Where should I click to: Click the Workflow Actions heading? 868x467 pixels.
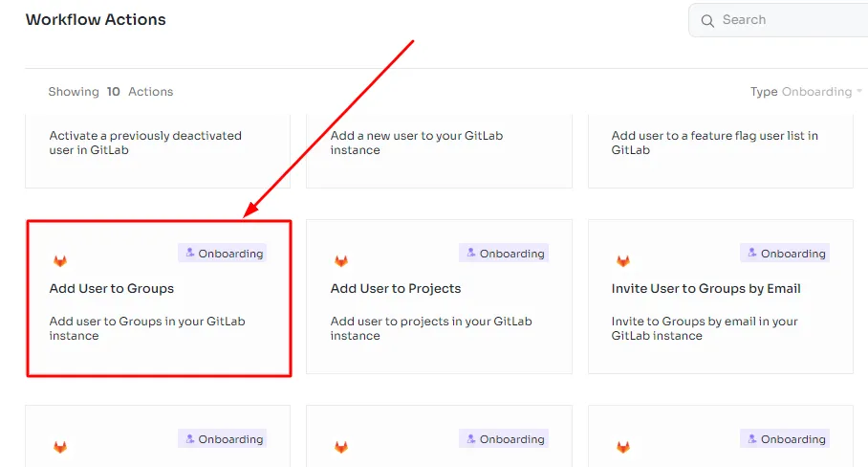(96, 19)
